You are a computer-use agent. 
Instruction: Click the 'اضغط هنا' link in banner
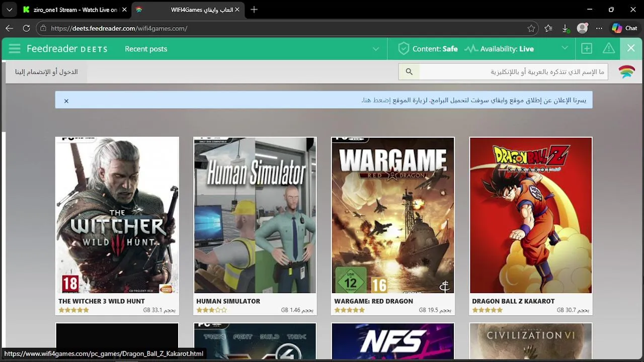[x=376, y=100]
